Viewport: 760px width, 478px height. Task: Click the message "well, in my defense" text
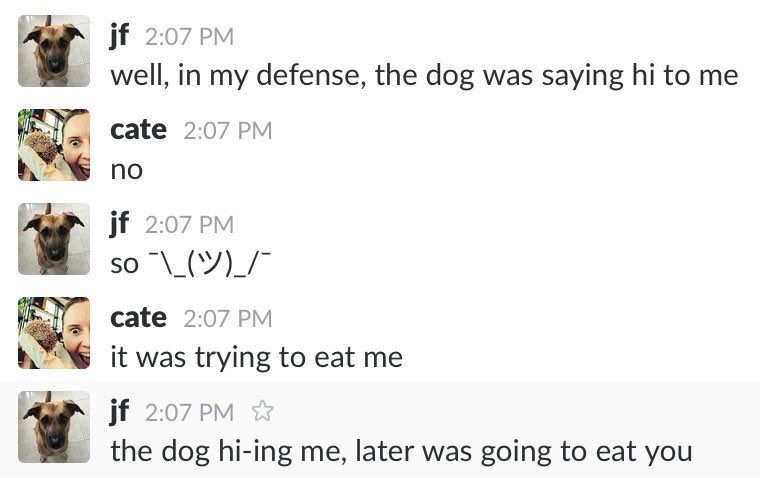[424, 75]
